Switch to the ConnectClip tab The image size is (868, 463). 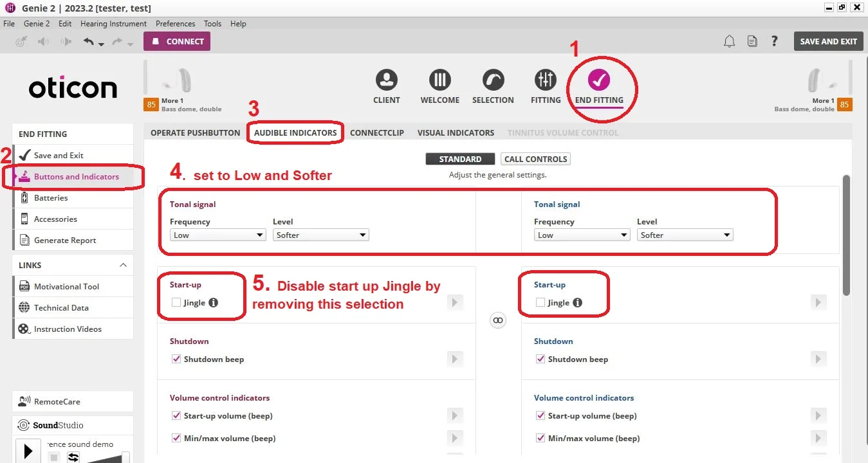point(377,132)
